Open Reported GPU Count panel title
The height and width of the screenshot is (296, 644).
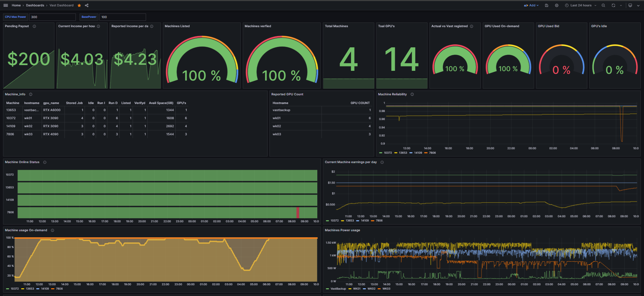287,94
